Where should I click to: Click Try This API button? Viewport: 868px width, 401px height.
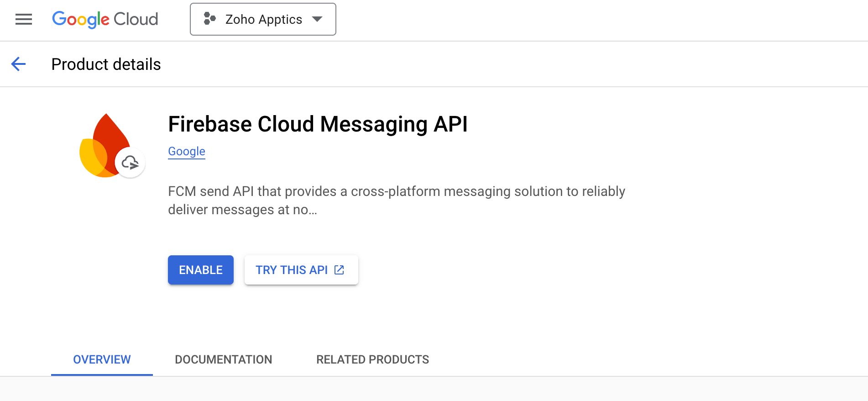(x=301, y=270)
